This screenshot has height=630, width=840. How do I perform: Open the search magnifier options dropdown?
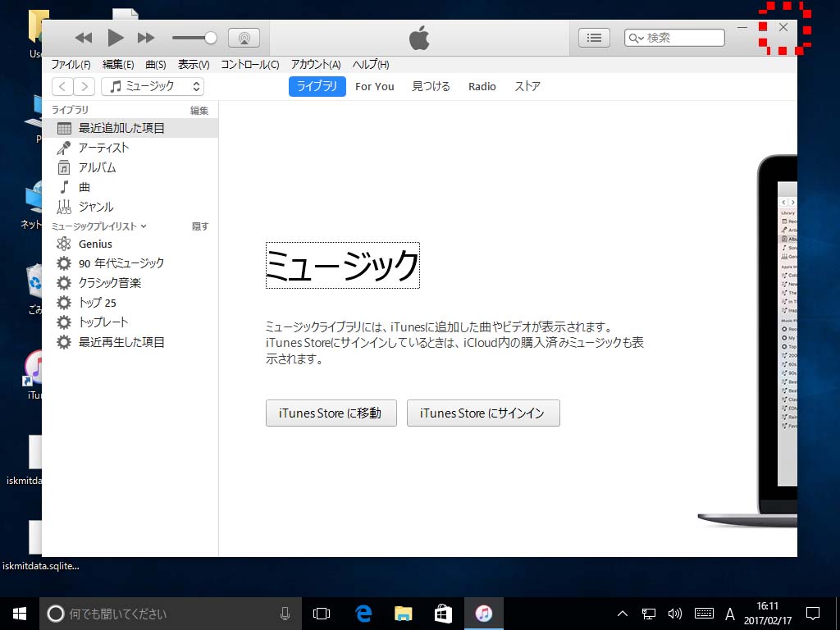[636, 38]
